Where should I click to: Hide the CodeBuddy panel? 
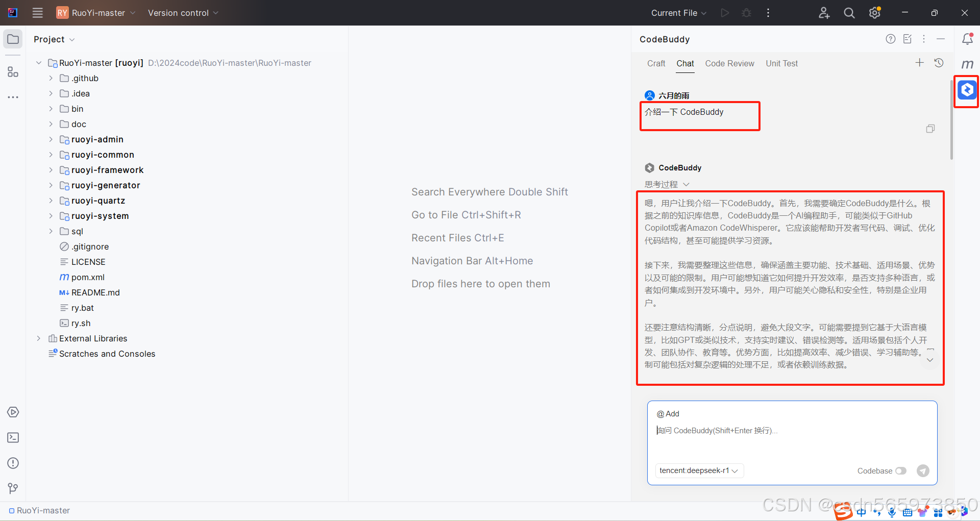[941, 39]
